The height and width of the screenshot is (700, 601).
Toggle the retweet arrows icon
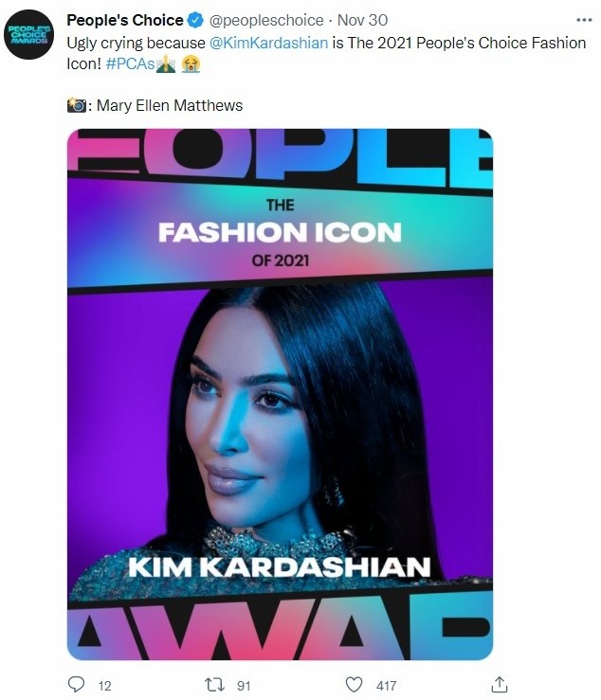click(x=214, y=684)
